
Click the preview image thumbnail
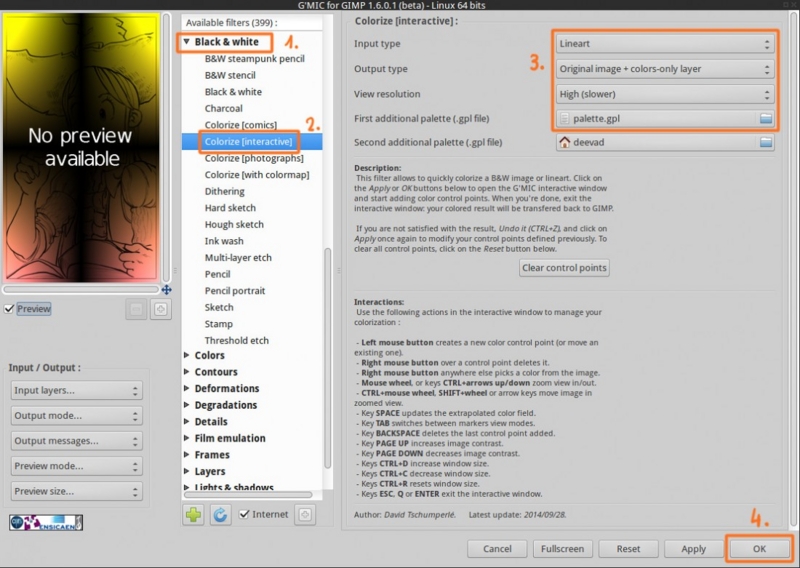(81, 147)
